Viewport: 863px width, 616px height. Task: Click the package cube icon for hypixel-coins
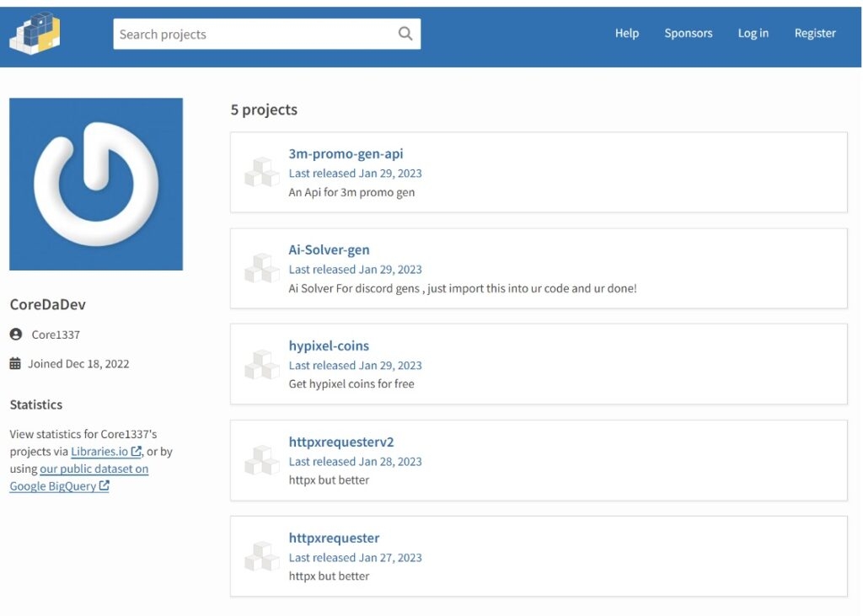[261, 364]
